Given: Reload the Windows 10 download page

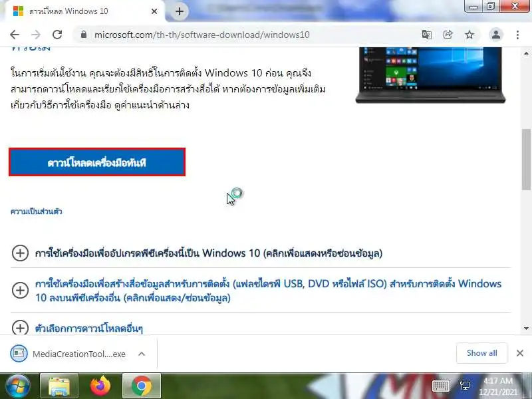Looking at the screenshot, I should pyautogui.click(x=57, y=35).
